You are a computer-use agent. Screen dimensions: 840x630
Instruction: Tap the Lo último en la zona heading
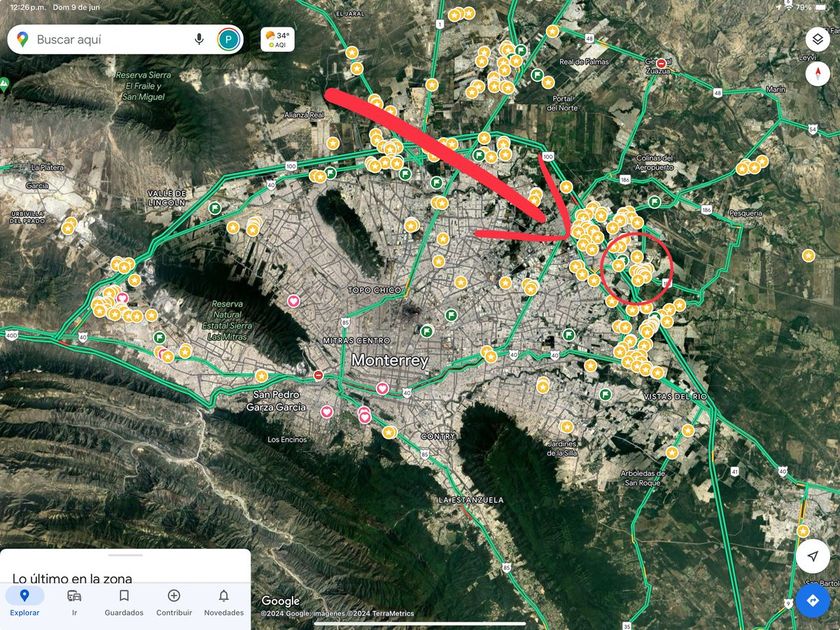[x=72, y=578]
